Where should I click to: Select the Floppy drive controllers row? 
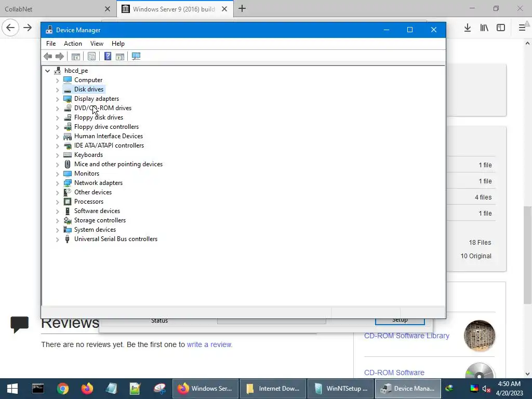[x=106, y=127]
